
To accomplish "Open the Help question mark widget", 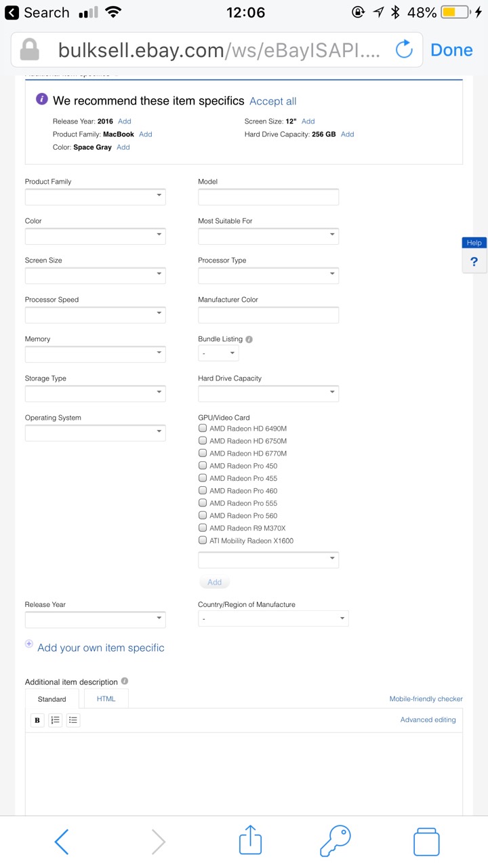I will 474,261.
